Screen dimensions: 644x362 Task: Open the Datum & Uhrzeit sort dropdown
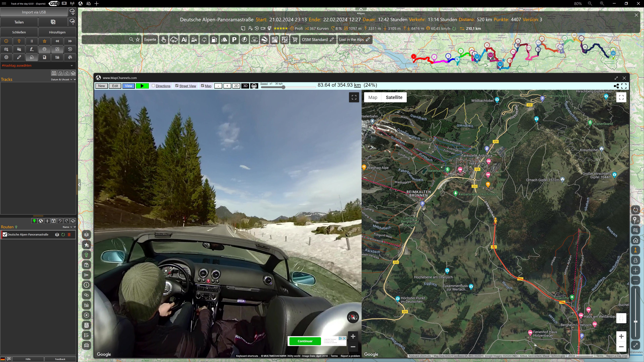point(62,80)
